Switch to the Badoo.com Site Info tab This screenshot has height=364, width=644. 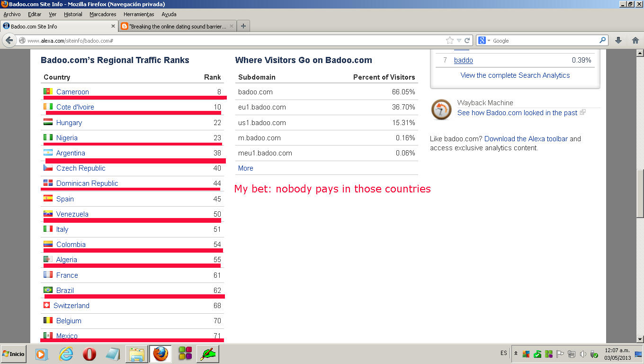(59, 27)
